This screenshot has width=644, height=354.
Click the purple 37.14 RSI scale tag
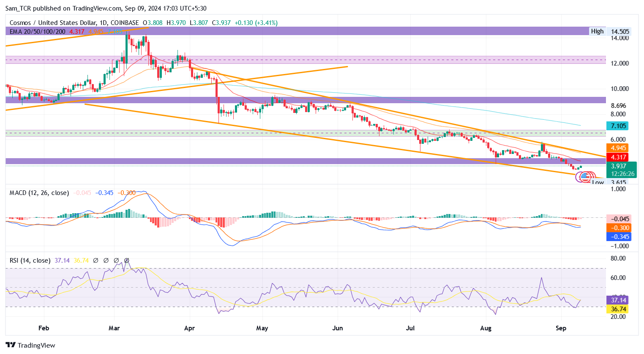[x=617, y=300]
